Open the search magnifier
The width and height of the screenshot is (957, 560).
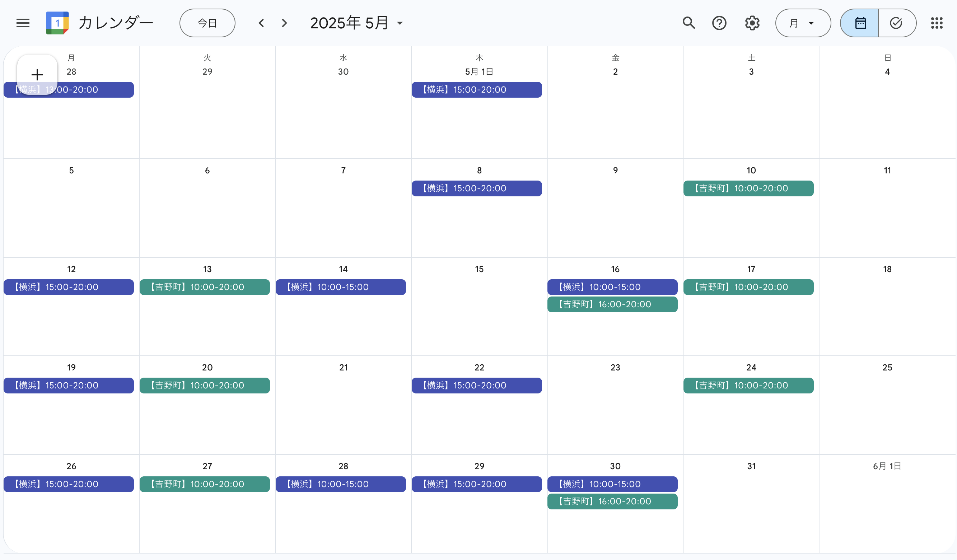(x=689, y=23)
